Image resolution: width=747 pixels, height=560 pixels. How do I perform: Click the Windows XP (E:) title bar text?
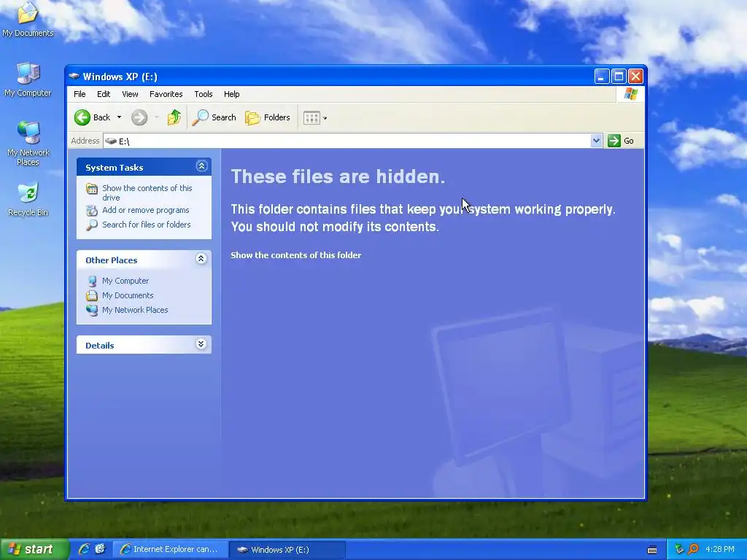coord(120,77)
